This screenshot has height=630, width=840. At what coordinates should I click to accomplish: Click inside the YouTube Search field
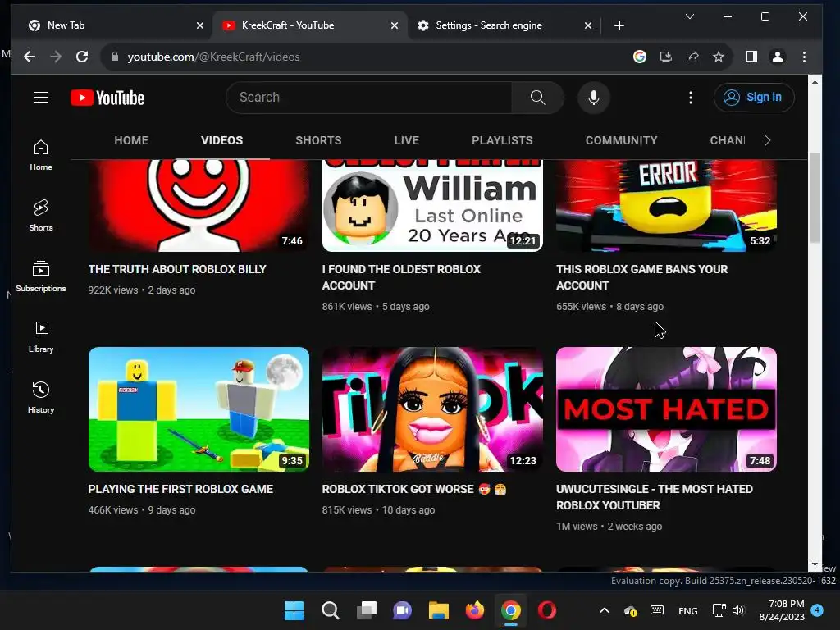coord(368,98)
